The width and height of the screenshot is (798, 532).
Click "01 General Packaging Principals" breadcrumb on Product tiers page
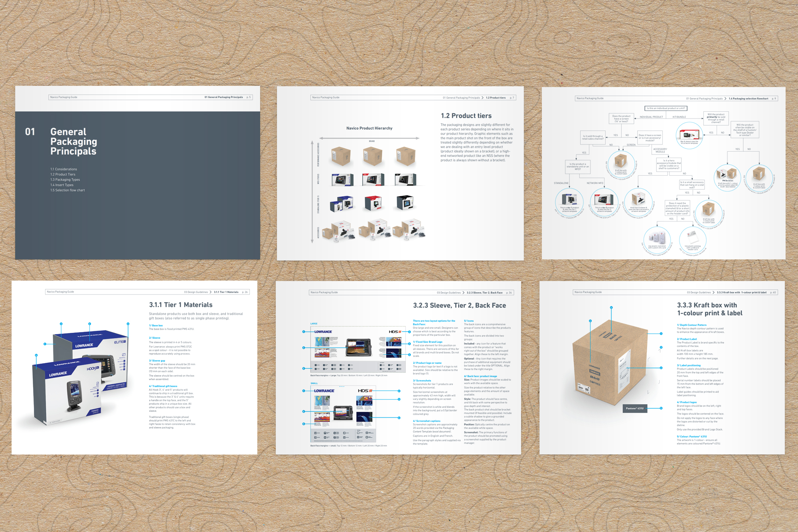461,98
